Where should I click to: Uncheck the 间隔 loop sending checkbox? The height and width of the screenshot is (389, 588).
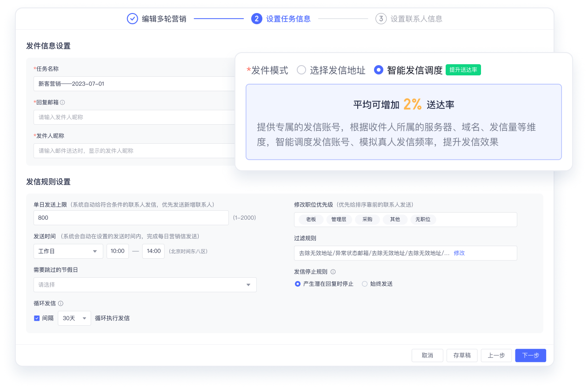point(37,318)
